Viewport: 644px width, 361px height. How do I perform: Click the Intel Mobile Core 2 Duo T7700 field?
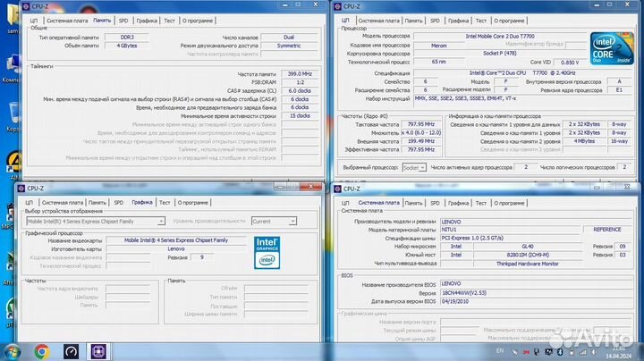500,36
